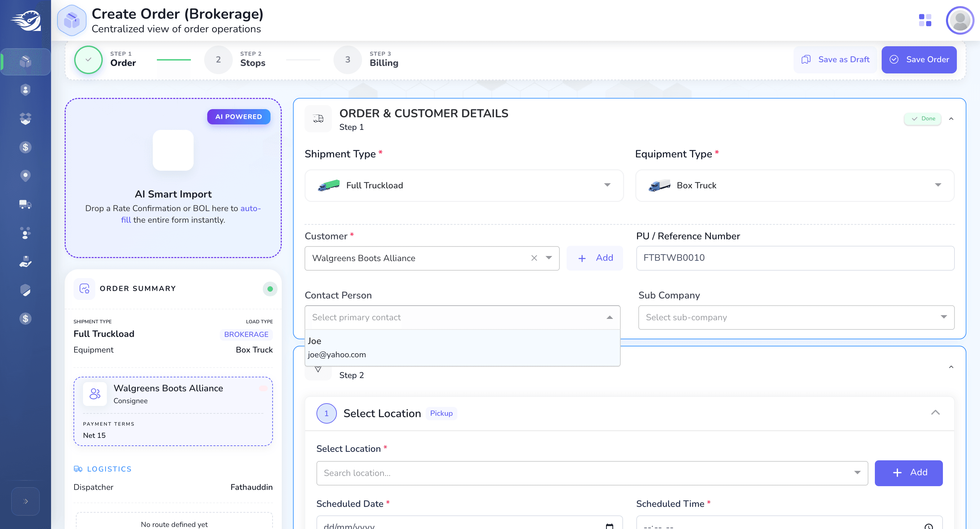Open the hand holding package sidebar icon
The width and height of the screenshot is (980, 529).
[x=26, y=261]
